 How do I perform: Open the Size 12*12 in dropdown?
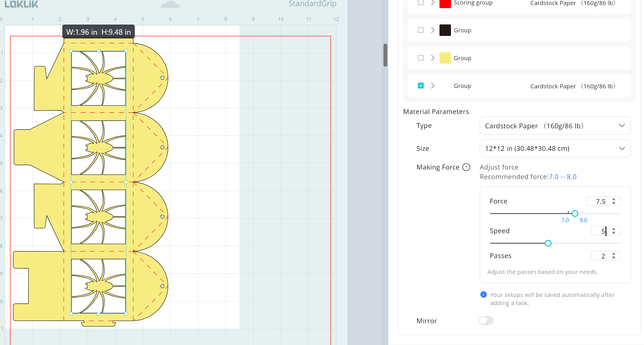click(x=555, y=148)
